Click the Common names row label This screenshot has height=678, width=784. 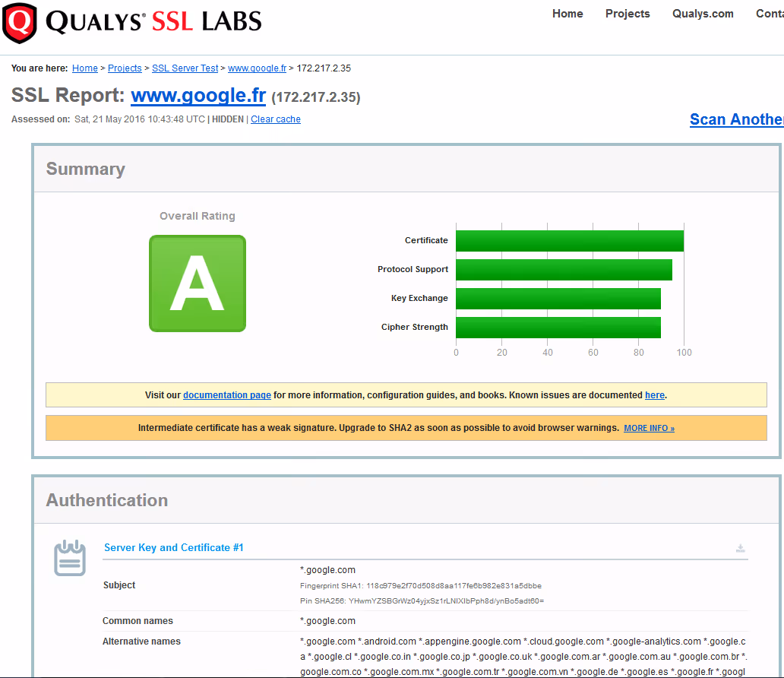138,620
